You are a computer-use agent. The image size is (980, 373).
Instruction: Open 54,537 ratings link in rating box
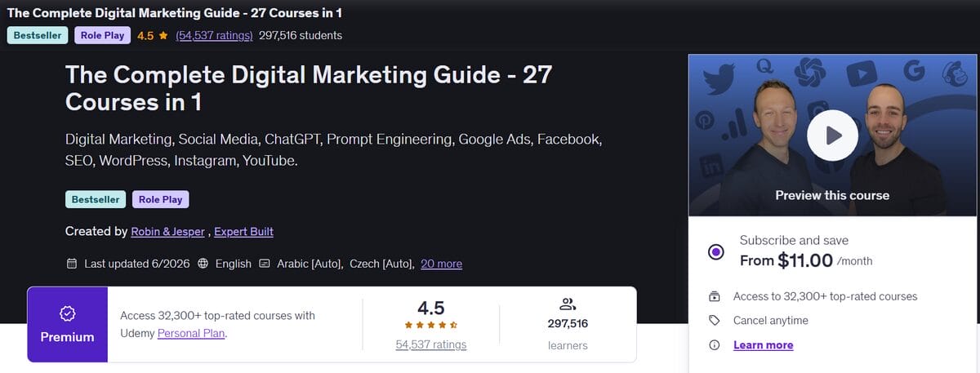pos(430,344)
